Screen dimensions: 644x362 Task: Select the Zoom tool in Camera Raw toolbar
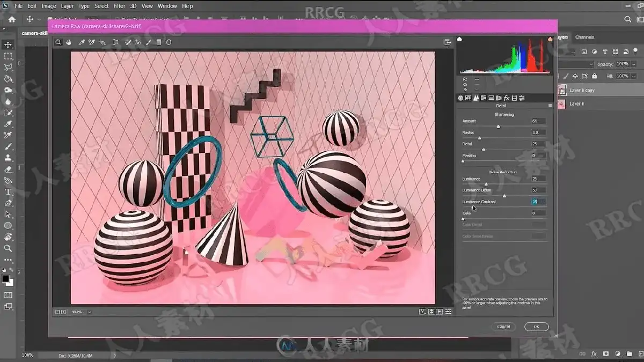58,42
